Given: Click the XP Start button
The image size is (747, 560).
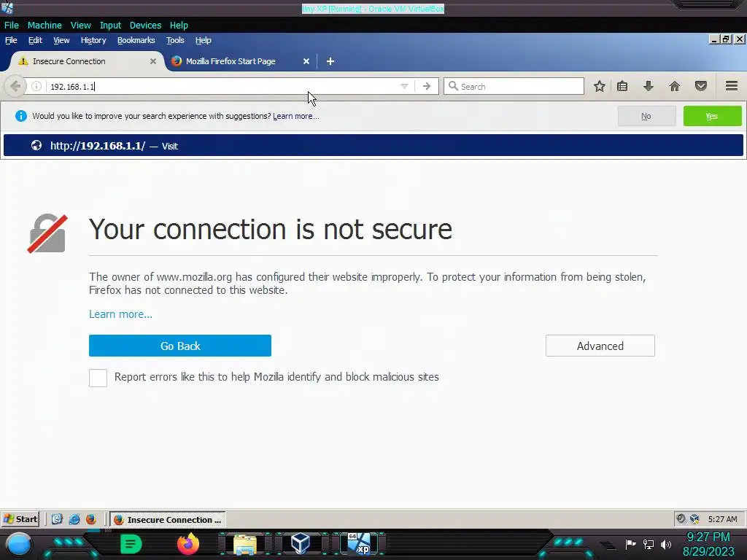Looking at the screenshot, I should coord(20,519).
